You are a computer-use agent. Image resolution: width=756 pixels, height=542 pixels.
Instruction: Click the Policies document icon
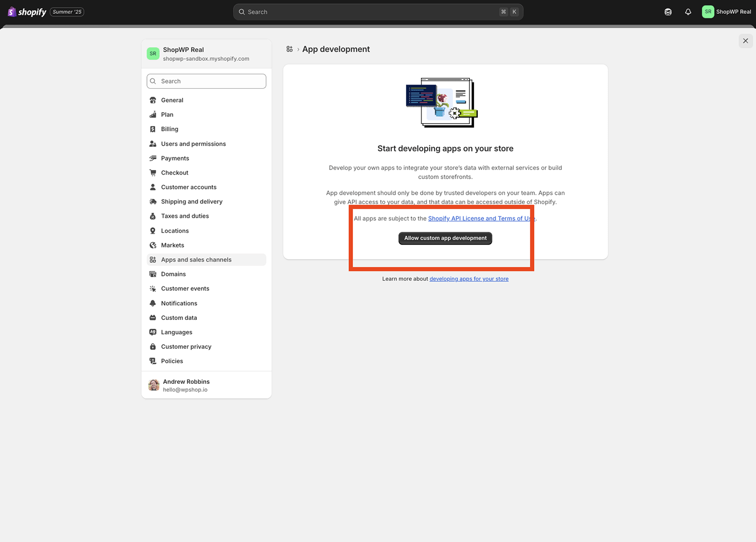pos(153,361)
